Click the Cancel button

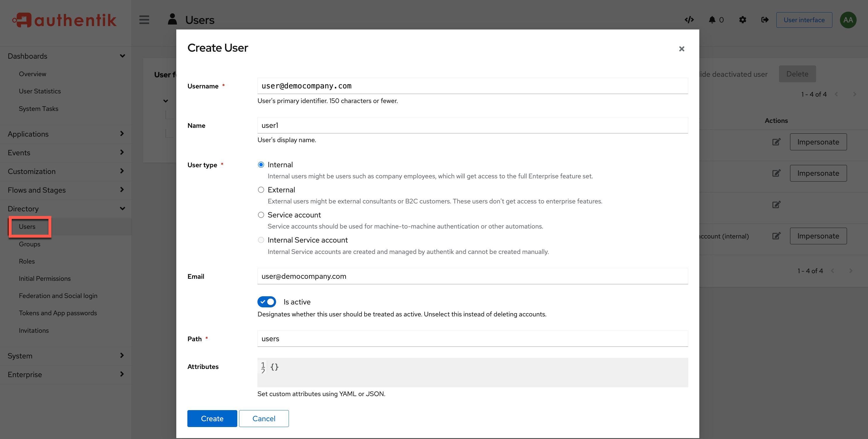point(264,419)
